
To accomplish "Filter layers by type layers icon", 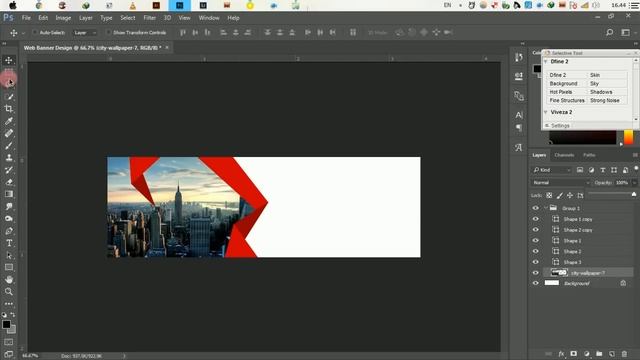I will point(602,170).
